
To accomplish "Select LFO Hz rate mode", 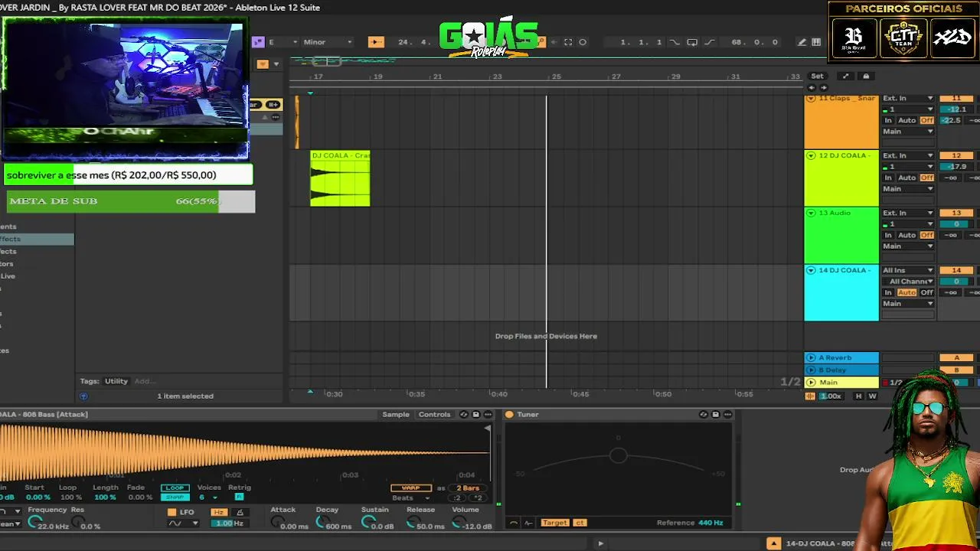I will 219,512.
